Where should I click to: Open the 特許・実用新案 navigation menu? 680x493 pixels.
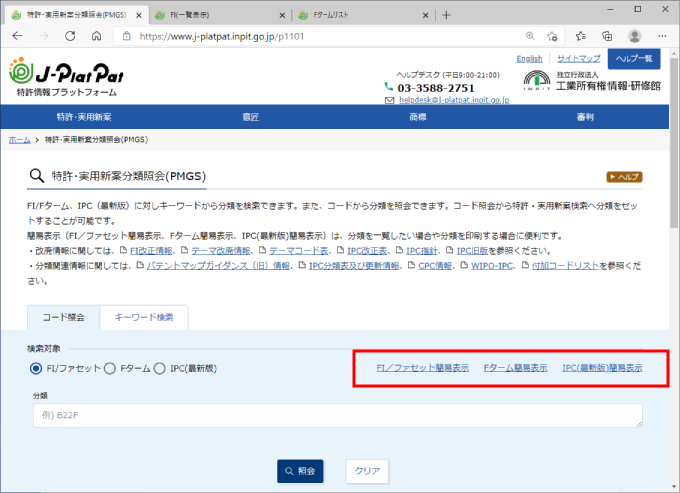(x=84, y=118)
